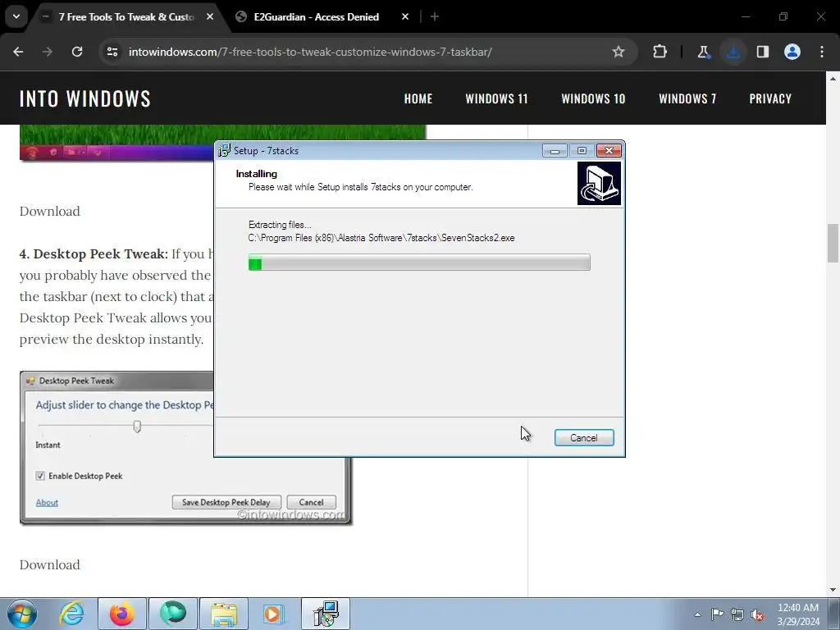This screenshot has width=840, height=630.
Task: Open Action Center flag icon
Action: 717,614
